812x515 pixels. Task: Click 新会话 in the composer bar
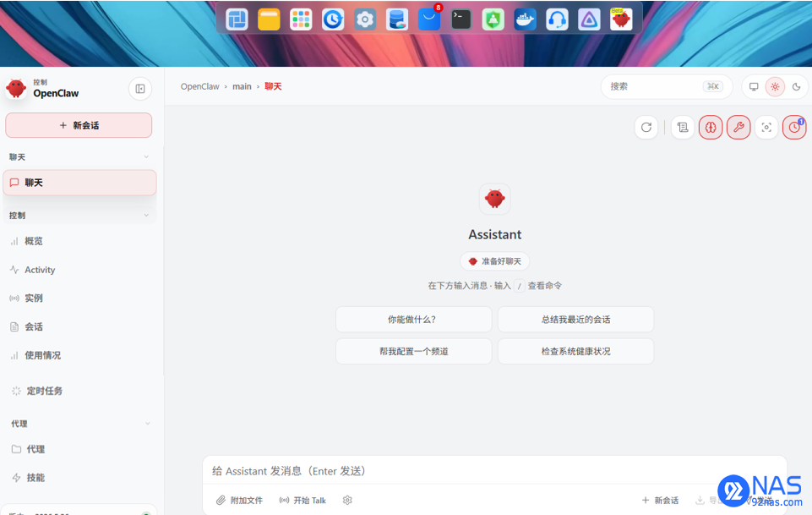tap(660, 501)
